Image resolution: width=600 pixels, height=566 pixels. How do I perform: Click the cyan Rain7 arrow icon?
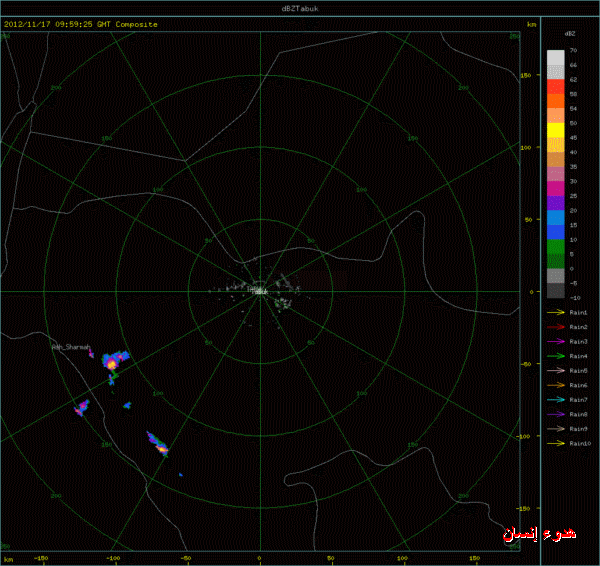[556, 400]
